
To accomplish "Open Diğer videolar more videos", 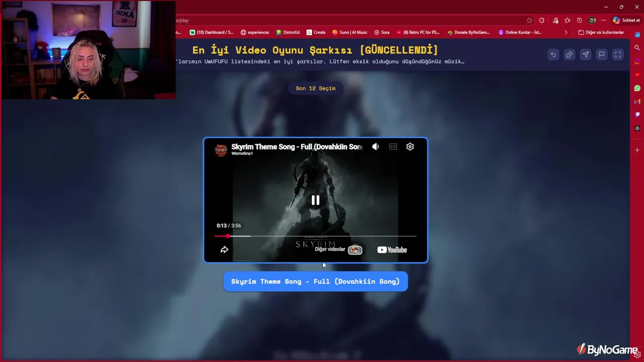I will 338,249.
